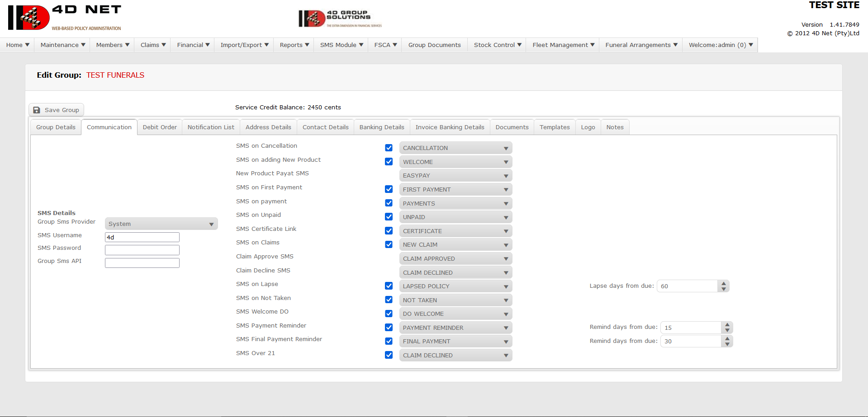Expand the FINAL PAYMENT dropdown
This screenshot has height=417, width=868.
(x=455, y=341)
